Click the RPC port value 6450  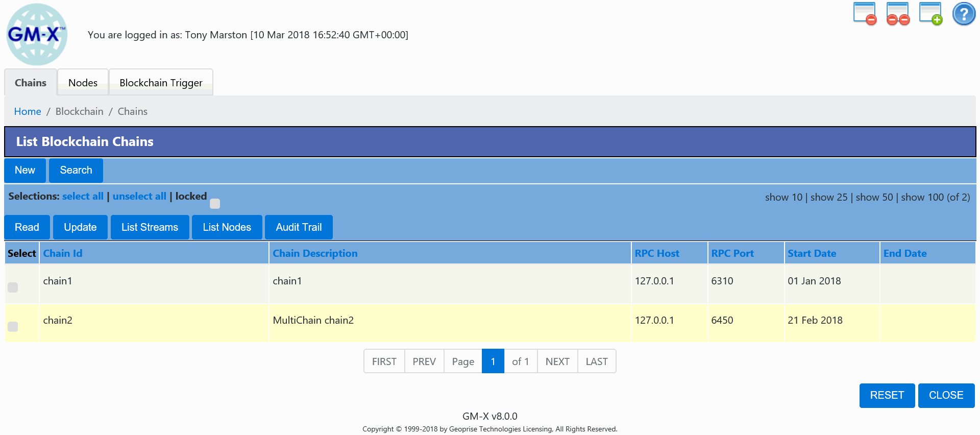[722, 320]
